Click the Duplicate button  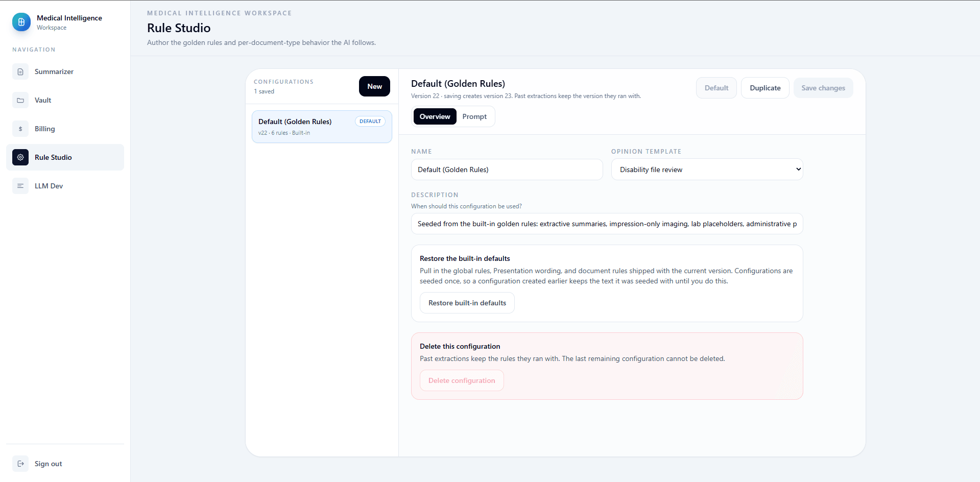[765, 88]
